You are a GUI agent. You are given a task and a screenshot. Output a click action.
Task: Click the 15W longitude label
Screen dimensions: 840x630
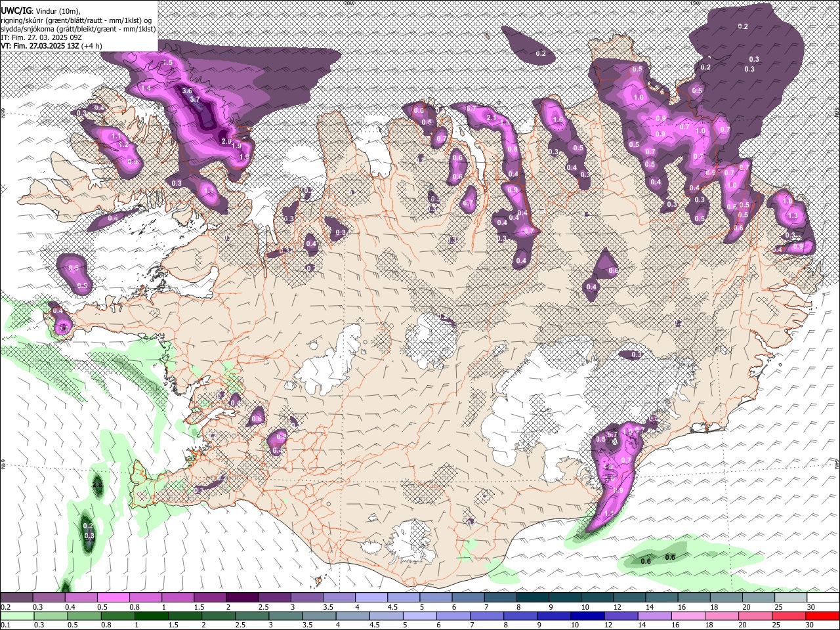pos(694,3)
